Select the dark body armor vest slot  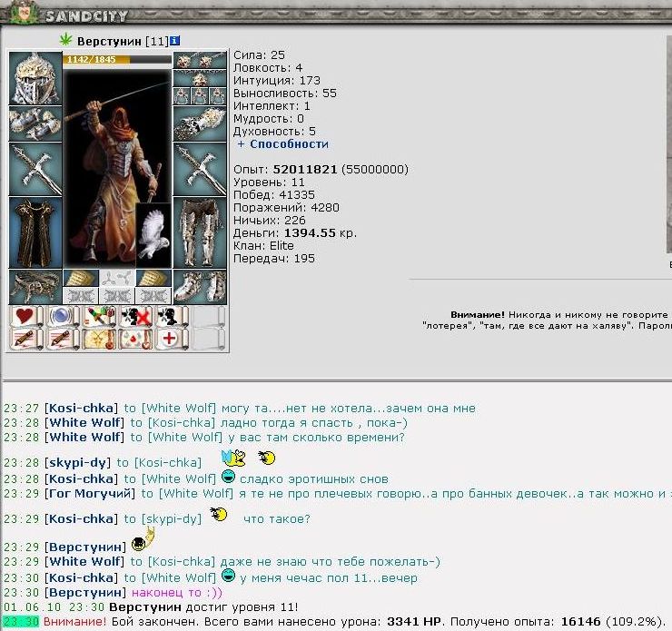point(35,232)
